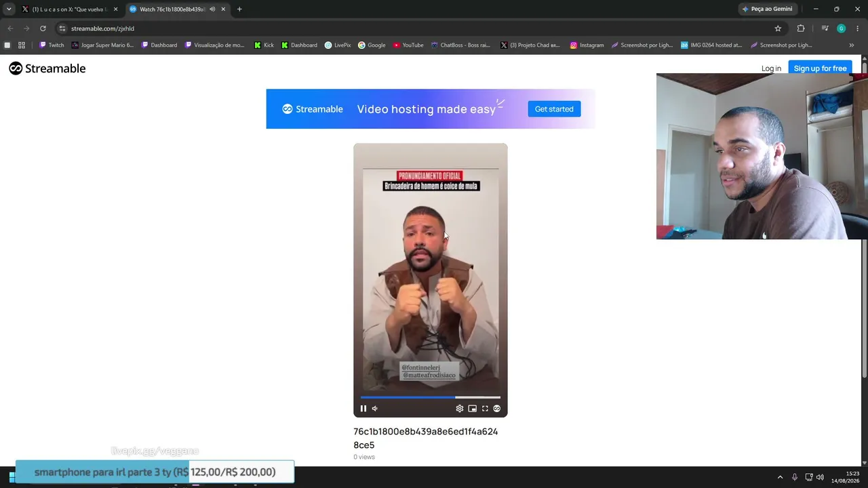868x488 pixels.
Task: Open the Google bookmark
Action: [372, 45]
